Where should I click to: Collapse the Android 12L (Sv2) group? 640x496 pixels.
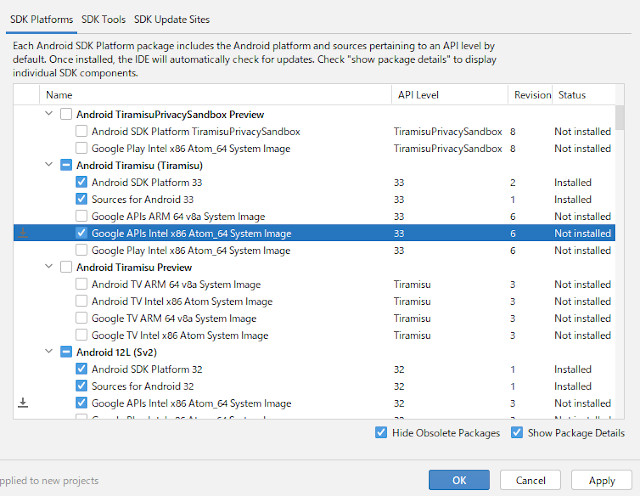(49, 351)
